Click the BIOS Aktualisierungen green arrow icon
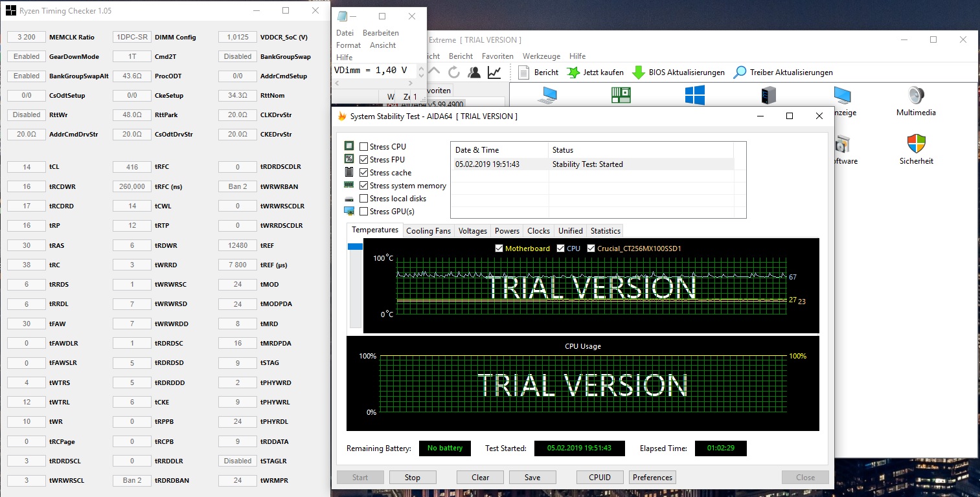Image resolution: width=980 pixels, height=497 pixels. pyautogui.click(x=639, y=72)
